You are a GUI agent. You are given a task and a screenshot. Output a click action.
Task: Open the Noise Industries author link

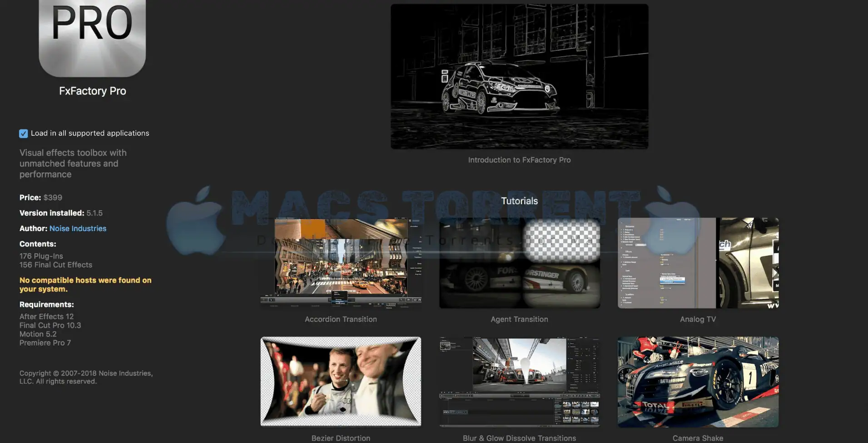[x=78, y=228]
